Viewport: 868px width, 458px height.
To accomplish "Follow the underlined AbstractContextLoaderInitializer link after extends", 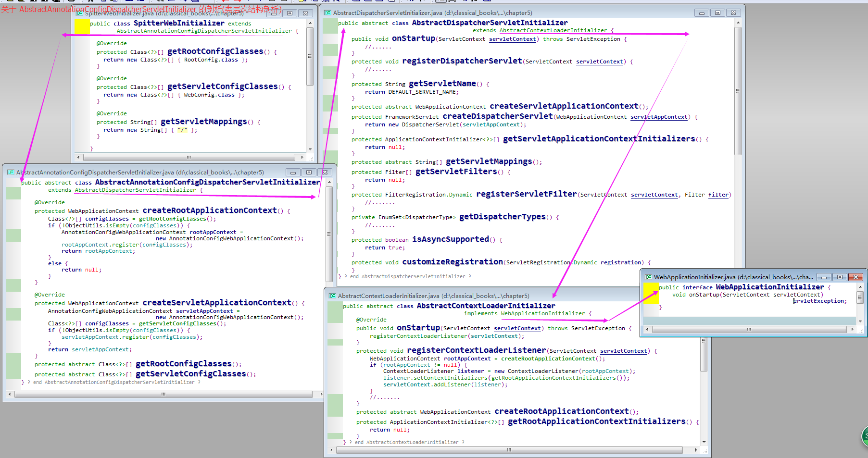I will [x=553, y=30].
